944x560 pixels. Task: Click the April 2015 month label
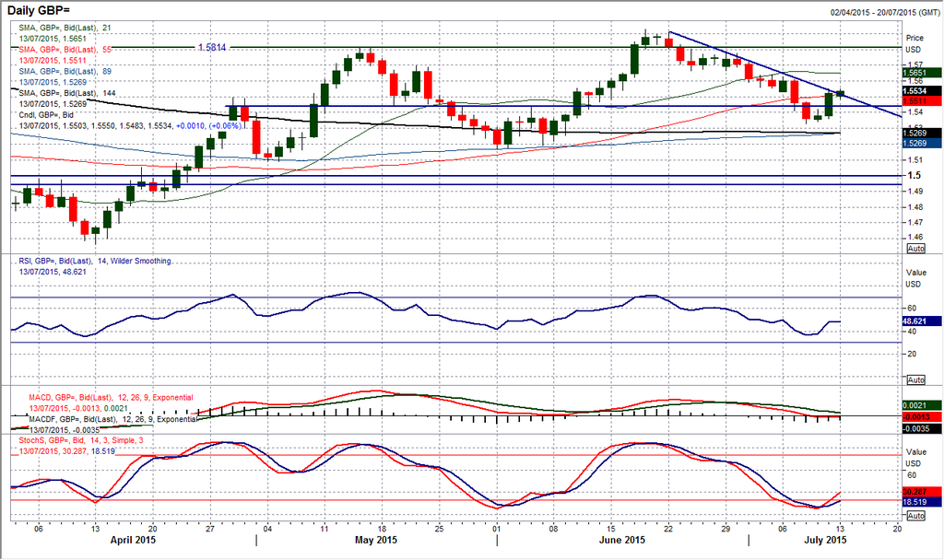point(133,540)
